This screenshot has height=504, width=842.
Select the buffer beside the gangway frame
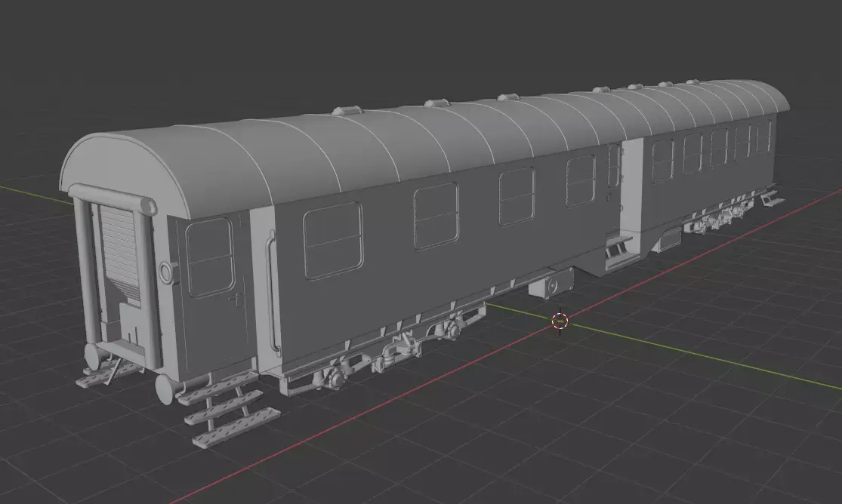pyautogui.click(x=94, y=356)
